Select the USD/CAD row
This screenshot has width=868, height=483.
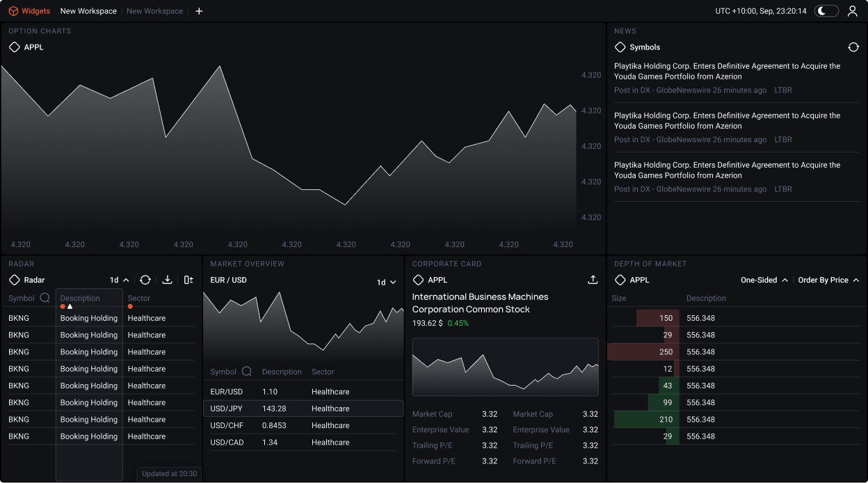(303, 442)
